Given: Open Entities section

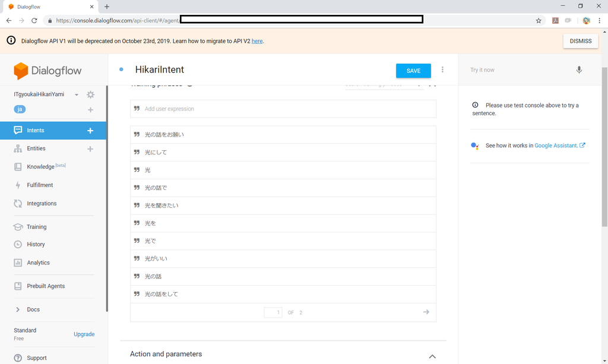Looking at the screenshot, I should [x=36, y=148].
